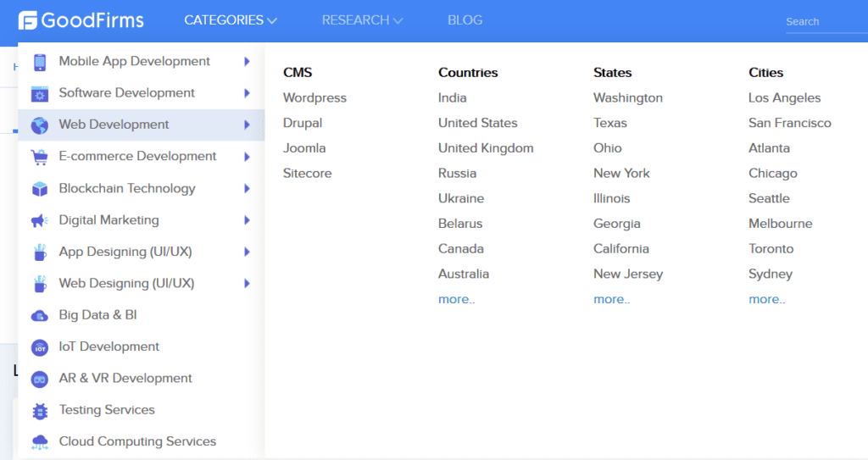
Task: Click the E-commerce Development cart icon
Action: [39, 158]
